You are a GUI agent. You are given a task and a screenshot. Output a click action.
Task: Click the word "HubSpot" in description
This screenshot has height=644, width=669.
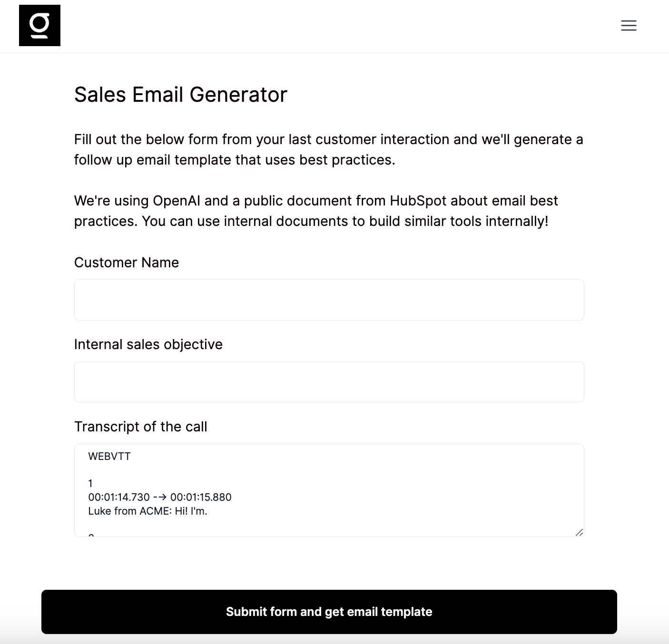418,201
